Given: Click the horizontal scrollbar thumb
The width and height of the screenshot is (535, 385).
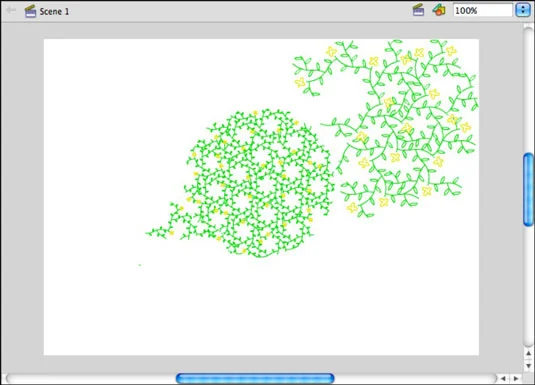Looking at the screenshot, I should point(255,378).
